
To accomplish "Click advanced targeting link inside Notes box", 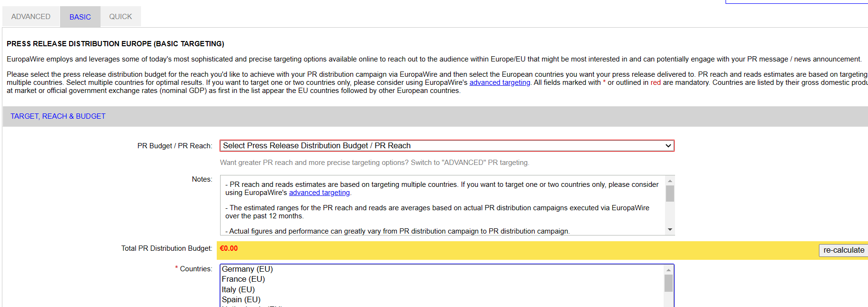I will (x=319, y=193).
